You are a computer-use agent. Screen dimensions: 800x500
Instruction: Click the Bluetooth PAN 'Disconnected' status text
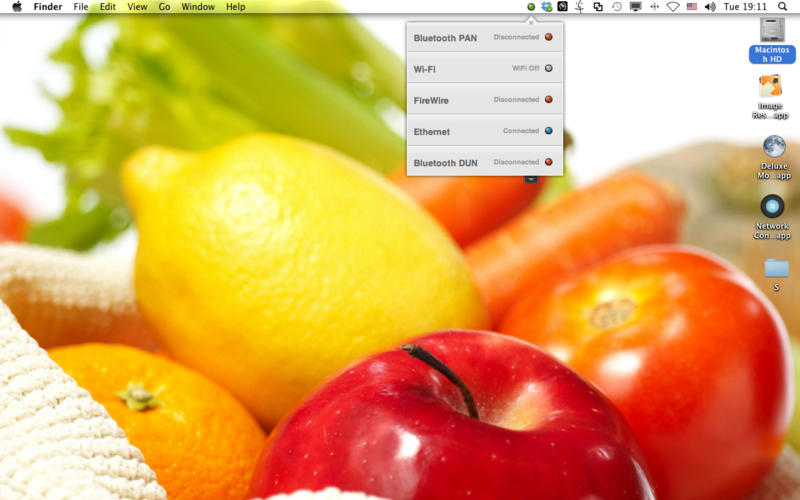pos(516,37)
